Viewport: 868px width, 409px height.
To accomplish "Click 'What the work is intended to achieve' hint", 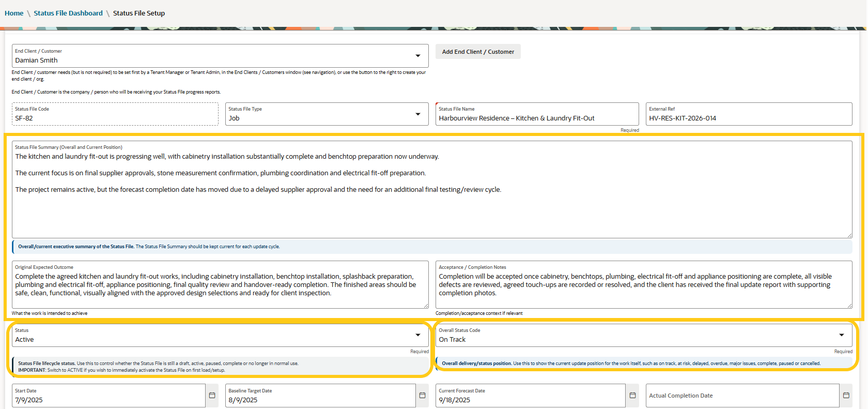I will point(50,313).
